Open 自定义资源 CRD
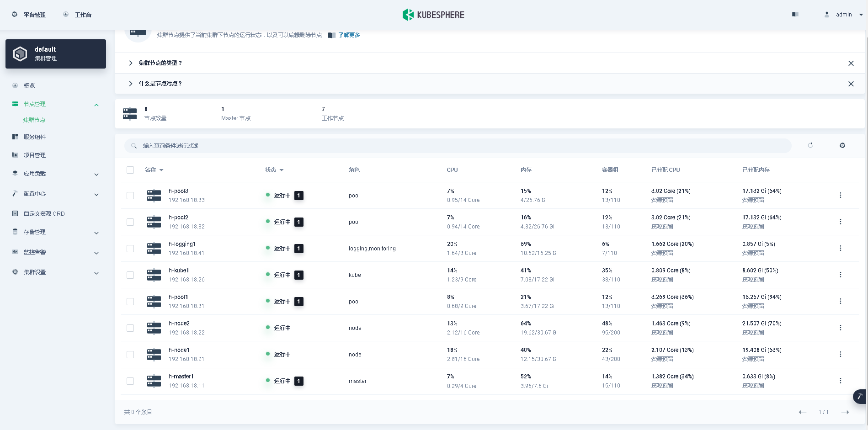This screenshot has height=430, width=868. [x=44, y=213]
